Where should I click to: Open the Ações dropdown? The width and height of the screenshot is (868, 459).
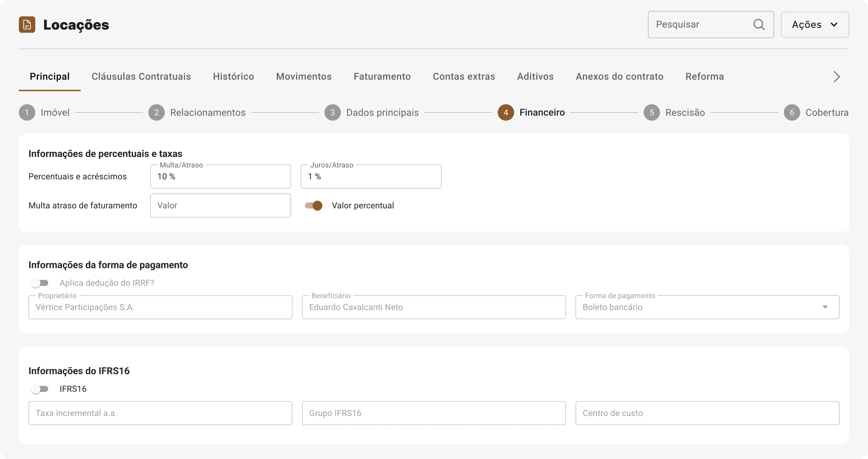[815, 25]
